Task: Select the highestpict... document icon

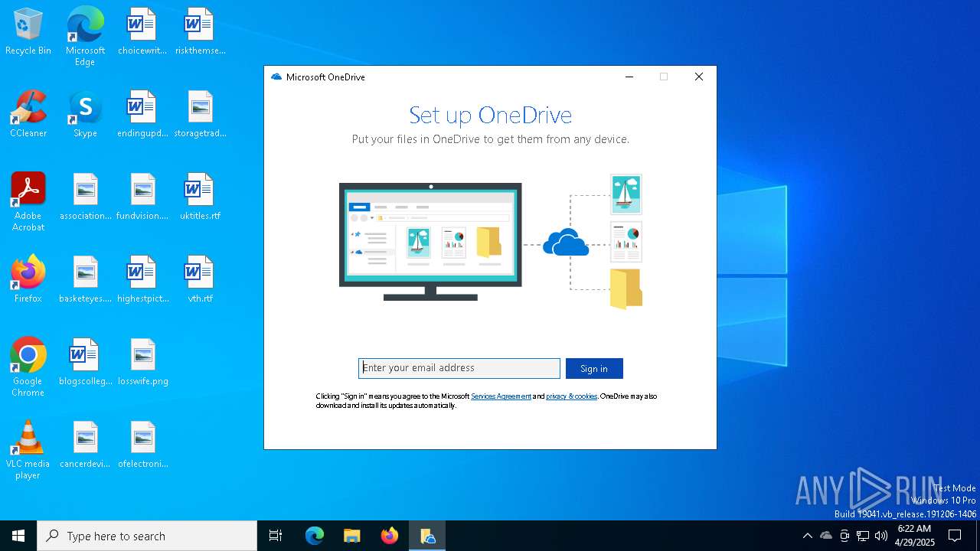Action: (142, 280)
